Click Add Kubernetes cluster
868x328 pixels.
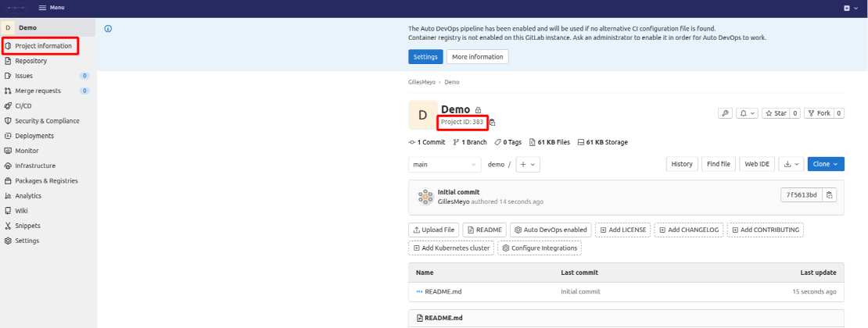[x=451, y=248]
